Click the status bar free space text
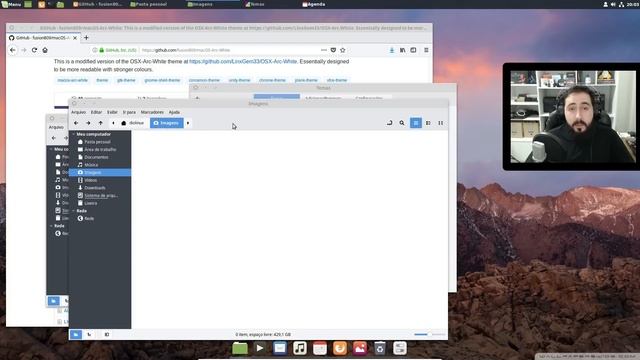The image size is (640, 360). pos(263,335)
